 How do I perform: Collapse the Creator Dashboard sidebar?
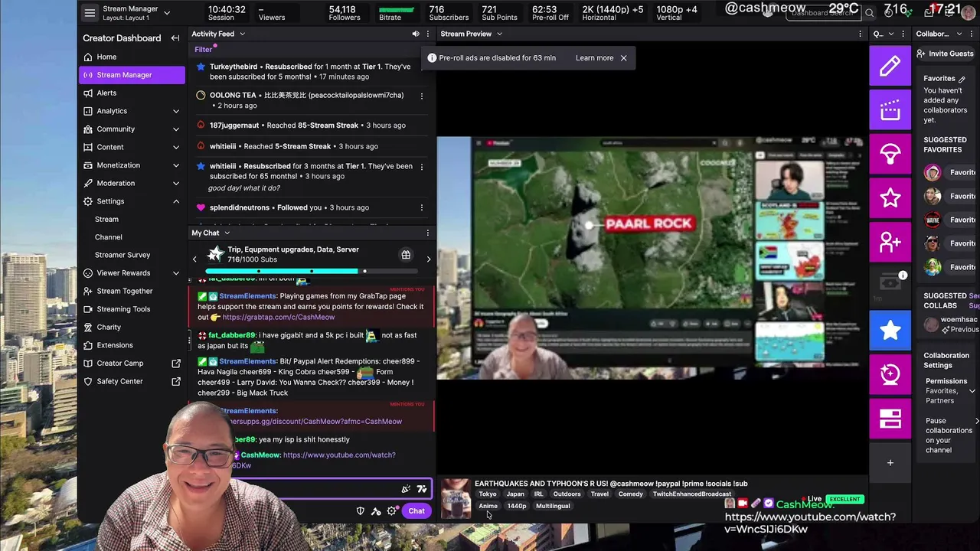(x=175, y=38)
